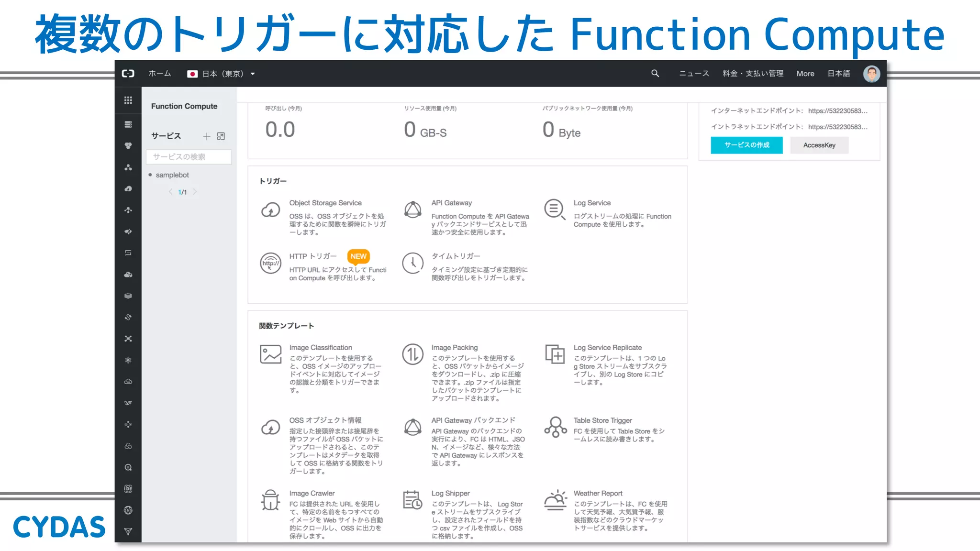Click the サービスの作成 button

pyautogui.click(x=746, y=145)
